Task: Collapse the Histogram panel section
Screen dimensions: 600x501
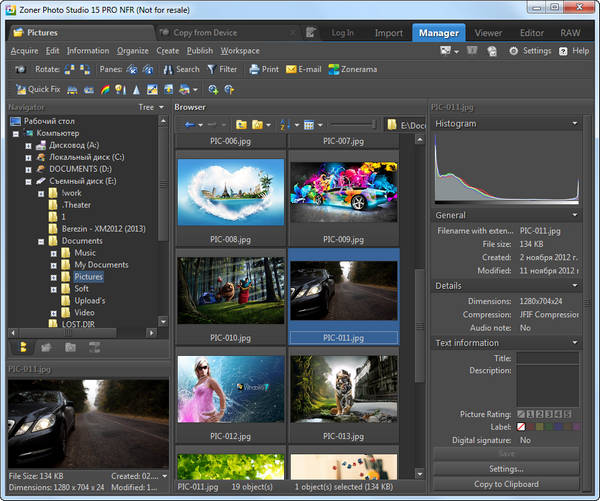Action: pos(575,124)
